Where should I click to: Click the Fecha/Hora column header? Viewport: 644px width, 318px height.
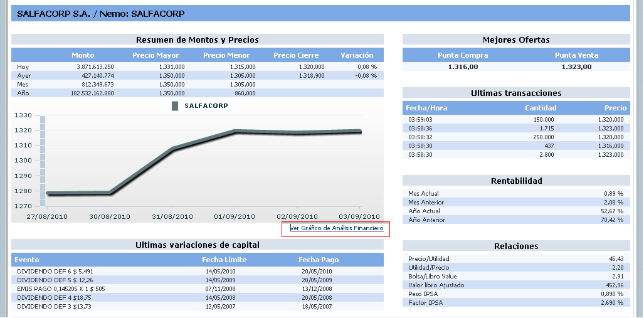tap(426, 108)
